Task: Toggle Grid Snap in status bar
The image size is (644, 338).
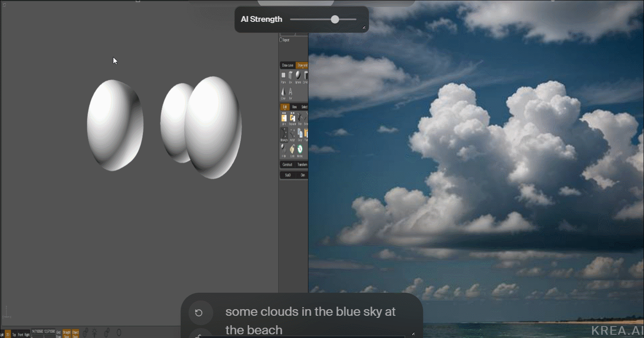Action: [x=59, y=334]
